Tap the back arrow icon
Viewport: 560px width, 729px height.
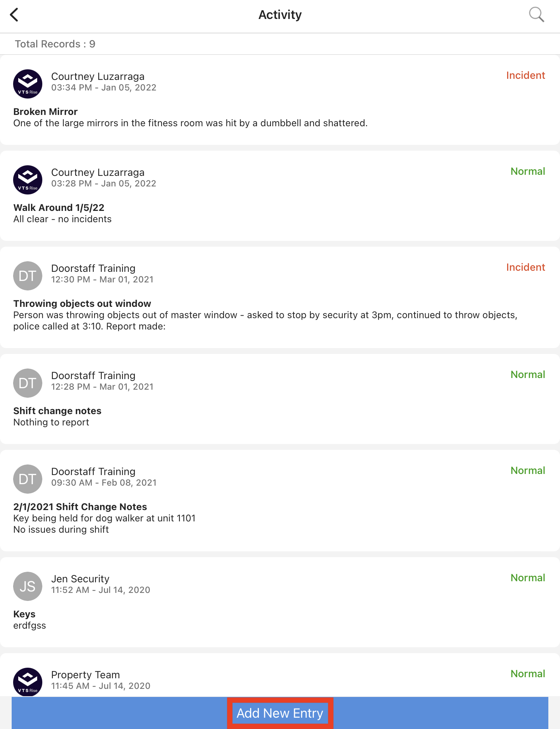tap(14, 15)
